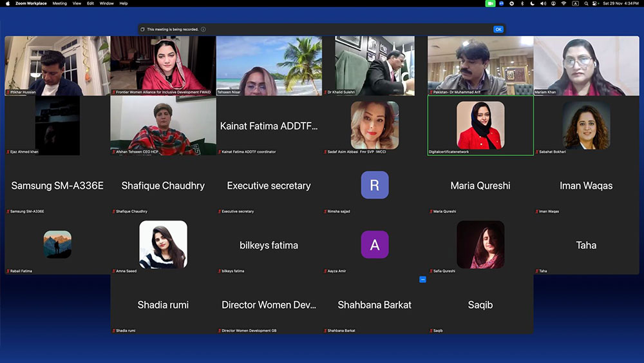Screen dimensions: 644x363
Task: Click the info icon beside recording notice
Action: 204,29
